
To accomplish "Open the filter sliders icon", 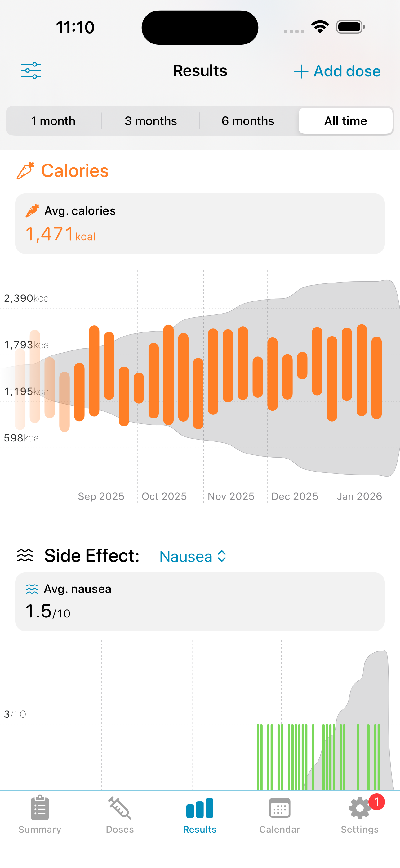I will (31, 71).
